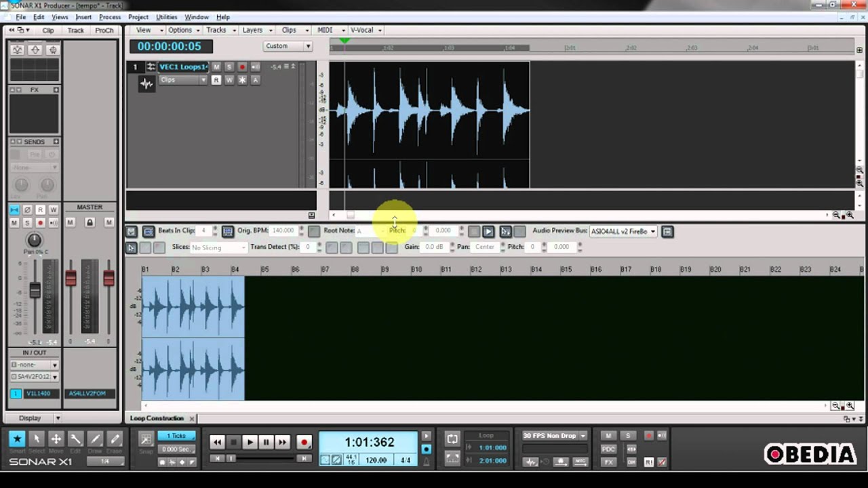The height and width of the screenshot is (488, 868).
Task: Open the -none- input dropdown
Action: coord(34,365)
